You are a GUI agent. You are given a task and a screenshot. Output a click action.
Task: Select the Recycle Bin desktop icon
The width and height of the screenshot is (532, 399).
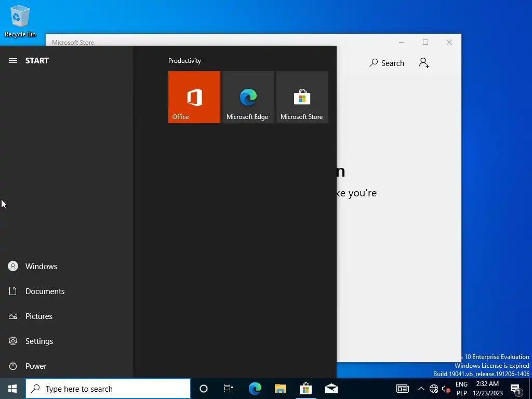click(x=20, y=21)
